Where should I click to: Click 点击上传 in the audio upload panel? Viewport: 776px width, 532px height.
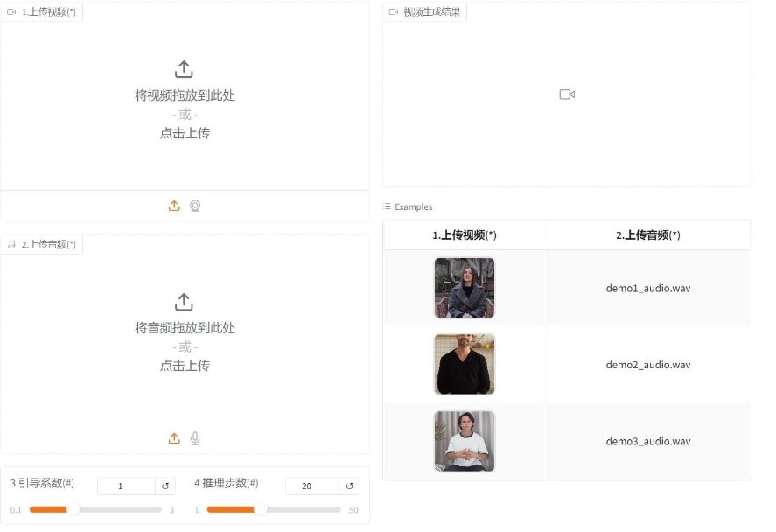184,365
